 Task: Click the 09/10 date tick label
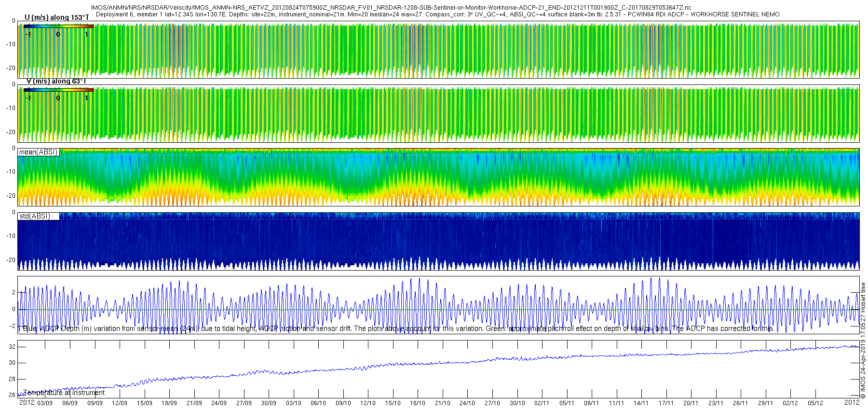(x=343, y=403)
